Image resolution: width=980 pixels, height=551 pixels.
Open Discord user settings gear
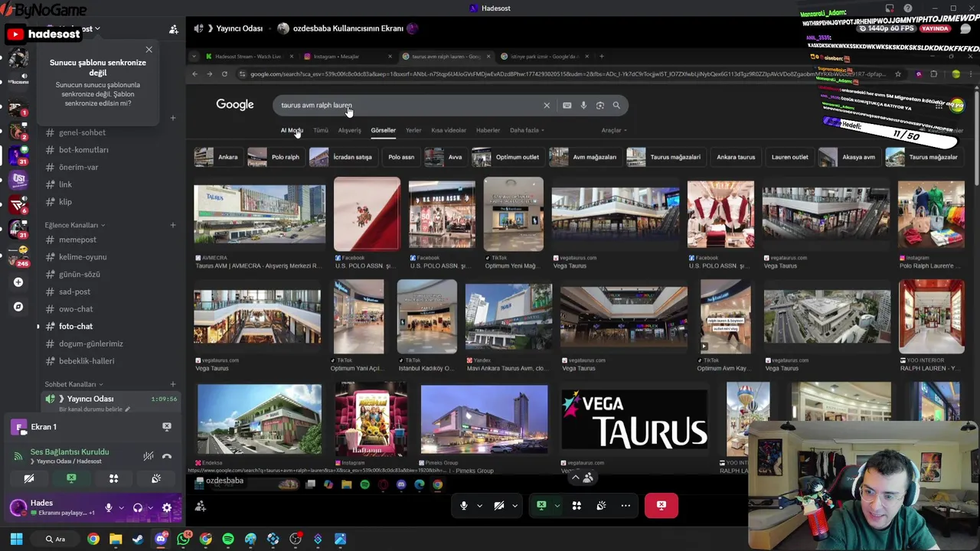(167, 507)
